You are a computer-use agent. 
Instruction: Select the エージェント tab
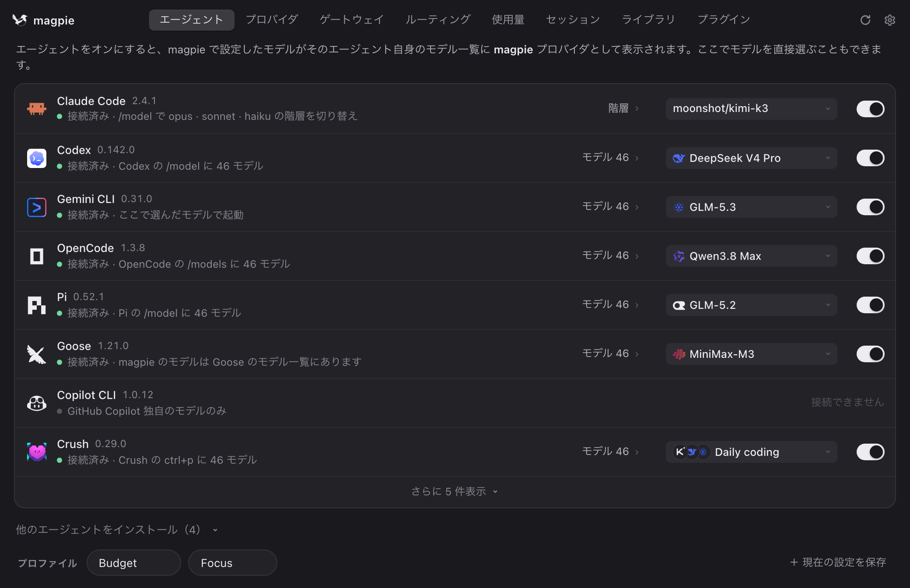pyautogui.click(x=192, y=20)
